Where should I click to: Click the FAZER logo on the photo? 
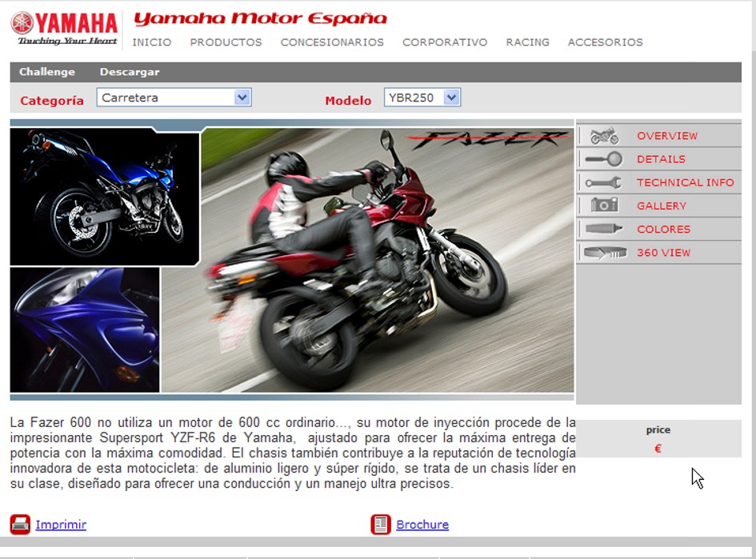point(488,139)
